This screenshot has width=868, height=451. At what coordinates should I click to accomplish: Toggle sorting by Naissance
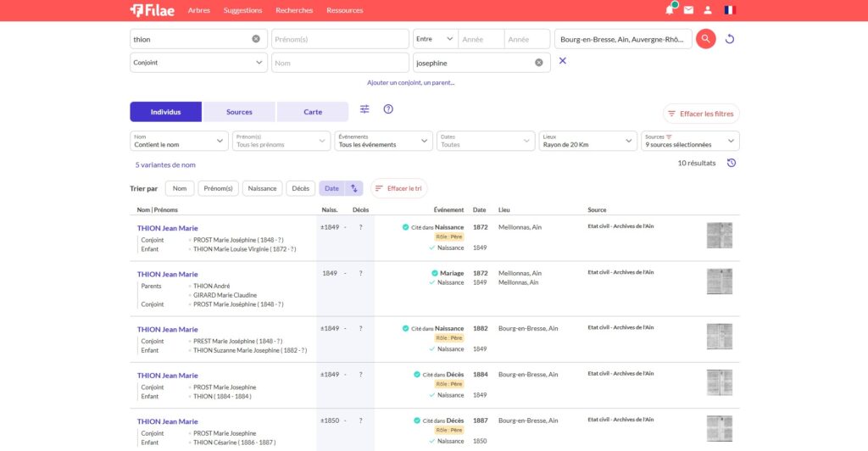click(x=262, y=188)
